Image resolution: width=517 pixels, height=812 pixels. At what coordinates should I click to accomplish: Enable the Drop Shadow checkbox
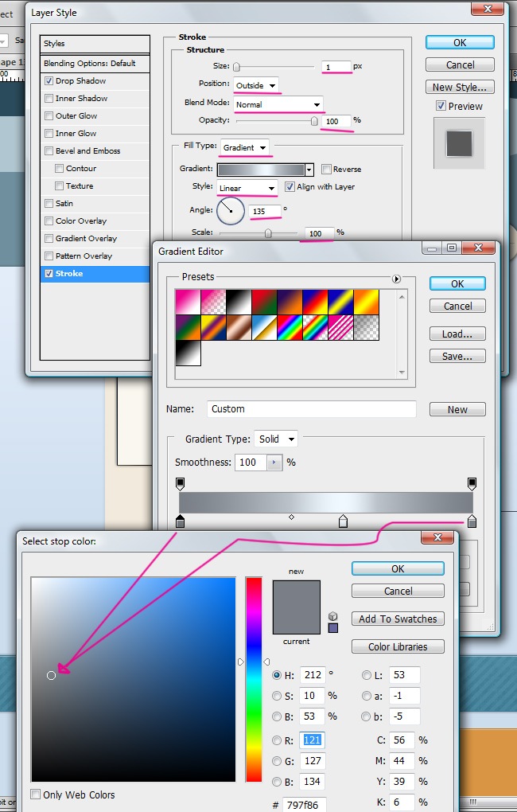49,80
